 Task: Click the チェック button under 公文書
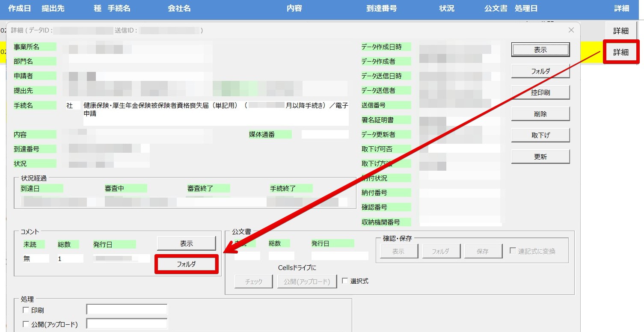pyautogui.click(x=254, y=282)
